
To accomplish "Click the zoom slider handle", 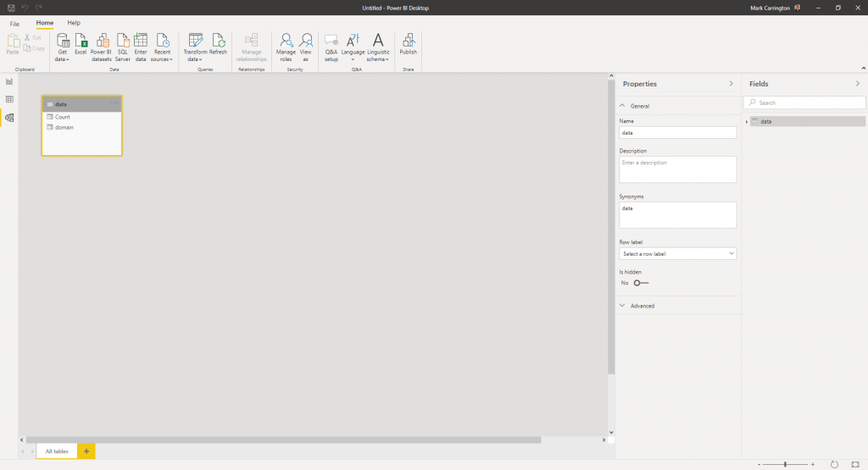I will click(785, 464).
